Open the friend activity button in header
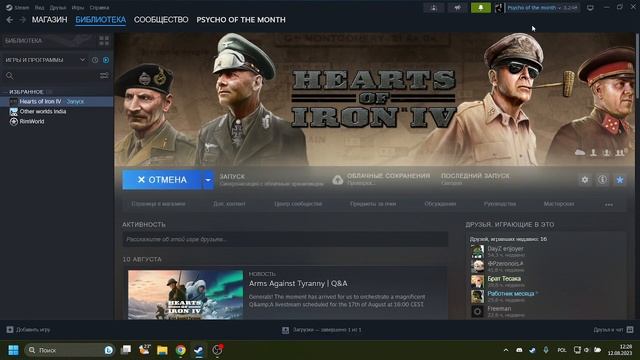This screenshot has height=360, width=640. tap(433, 8)
